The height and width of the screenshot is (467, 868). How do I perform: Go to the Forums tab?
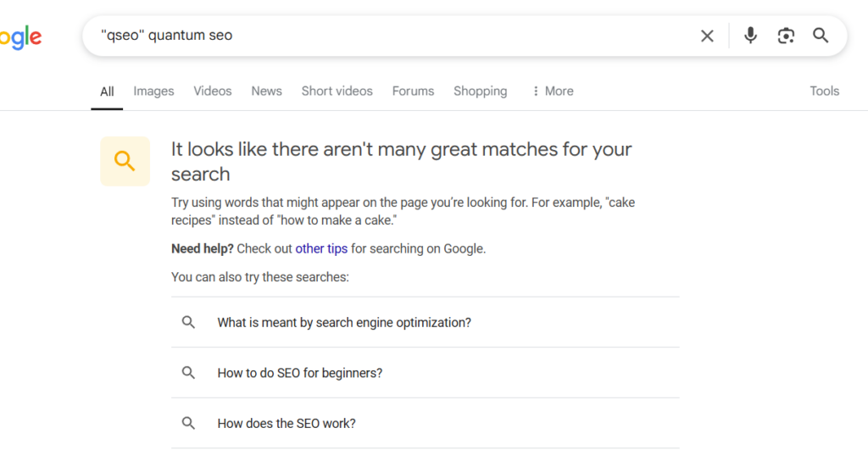coord(413,92)
